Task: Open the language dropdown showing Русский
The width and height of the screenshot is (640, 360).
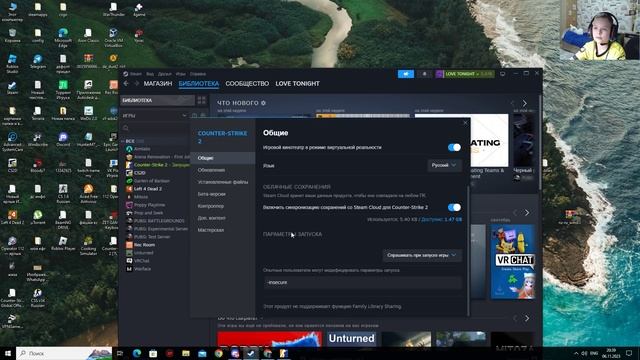Action: point(444,165)
